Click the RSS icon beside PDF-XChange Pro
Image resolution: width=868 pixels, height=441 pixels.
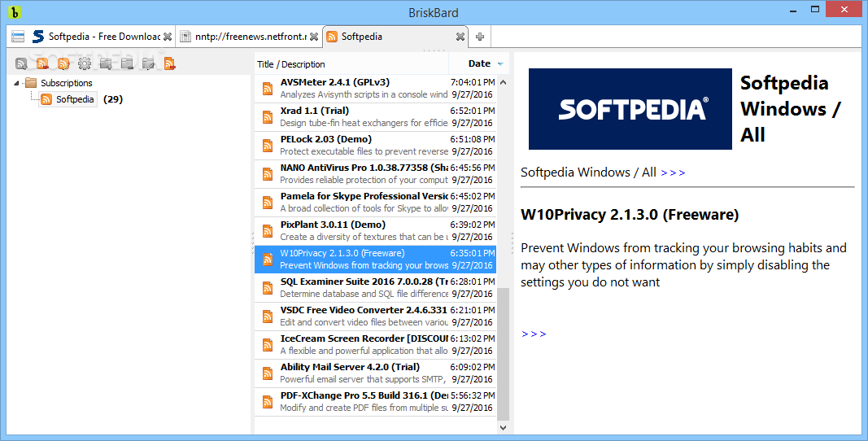pyautogui.click(x=268, y=402)
